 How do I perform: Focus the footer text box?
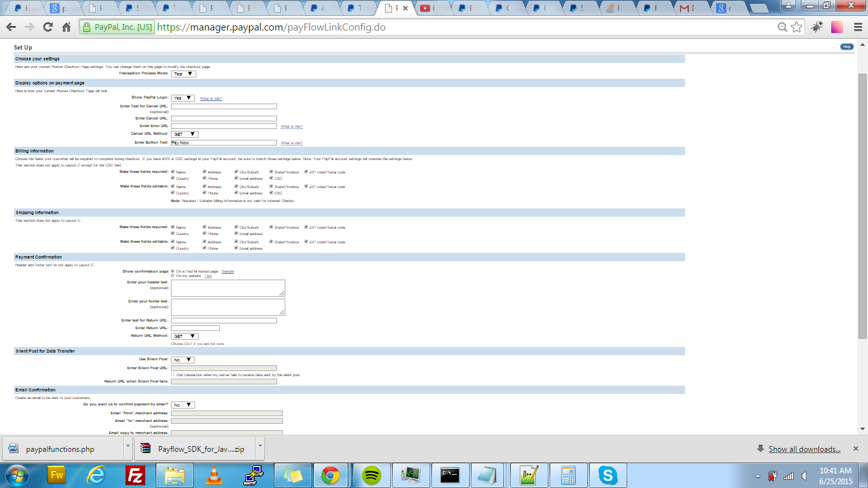228,307
